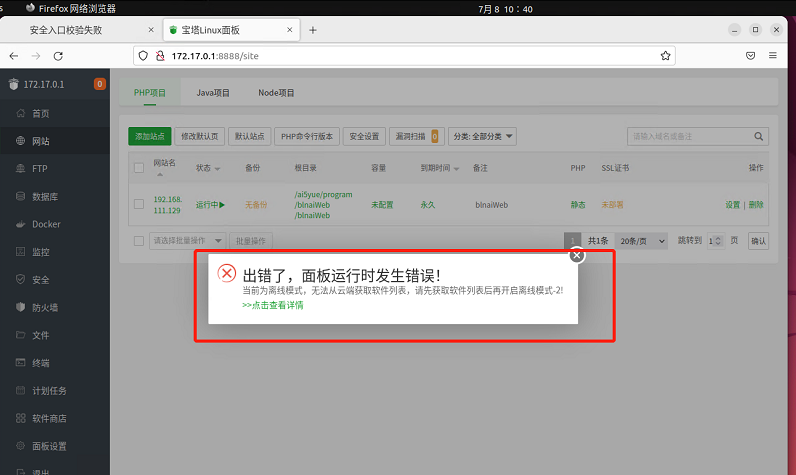Image resolution: width=796 pixels, height=475 pixels.
Task: Open the 状态 column filter arrow
Action: (x=217, y=169)
